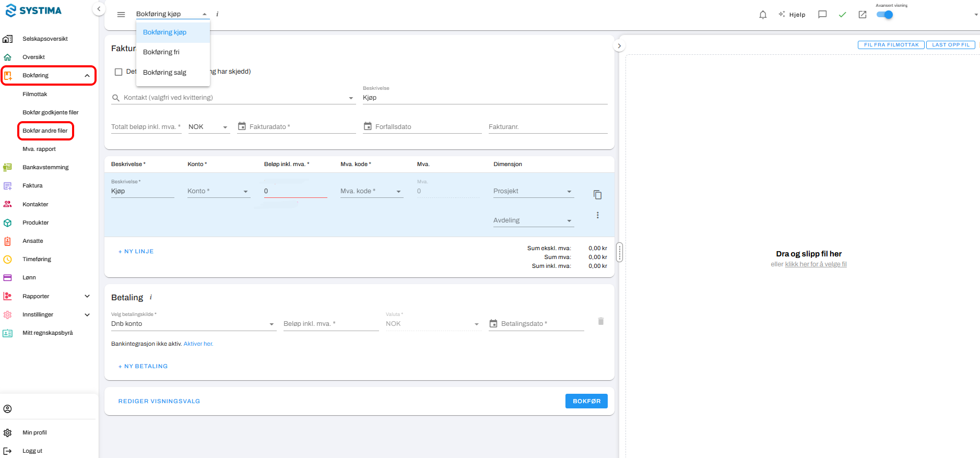Open the NOK currency dropdown in Faktura

tap(209, 127)
